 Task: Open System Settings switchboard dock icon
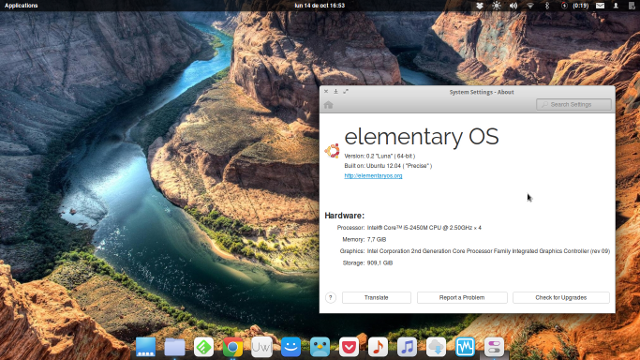click(494, 347)
